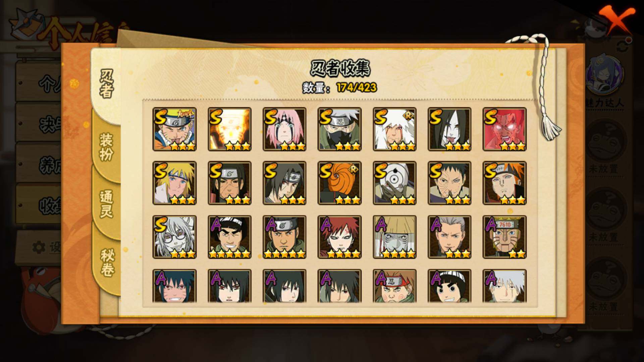
Task: Open the pink-haired Sakura S-rank ninja
Action: click(284, 129)
